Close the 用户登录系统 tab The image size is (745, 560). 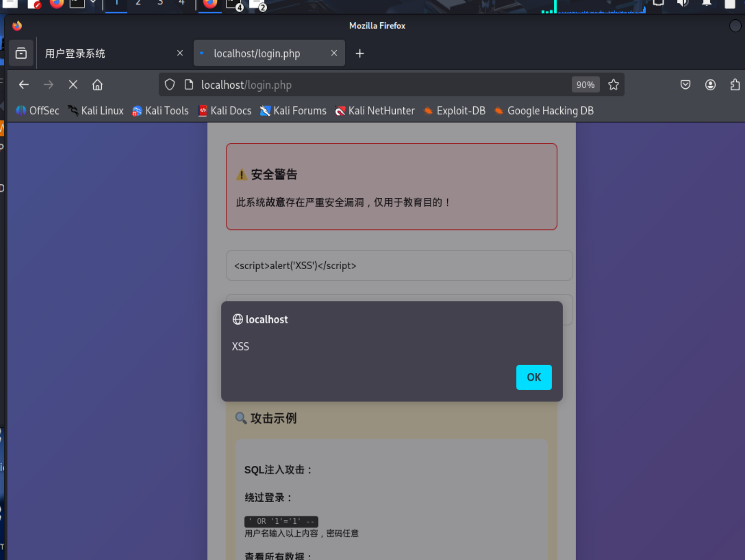pos(180,53)
